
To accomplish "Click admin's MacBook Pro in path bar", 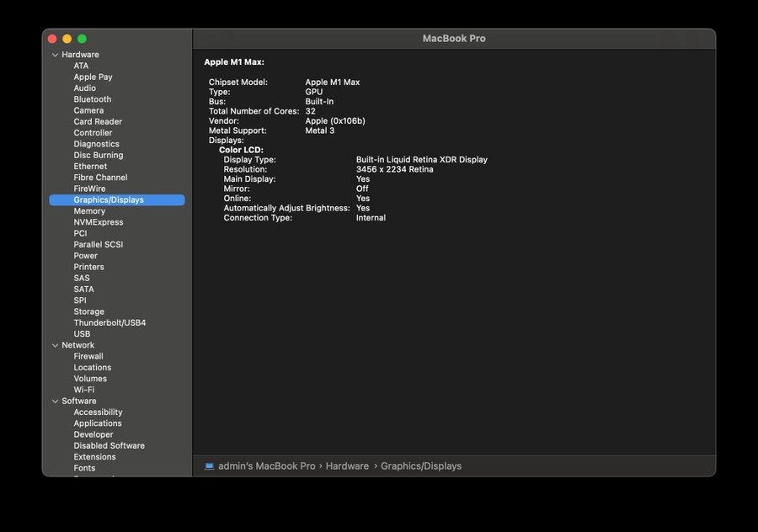I will click(266, 466).
